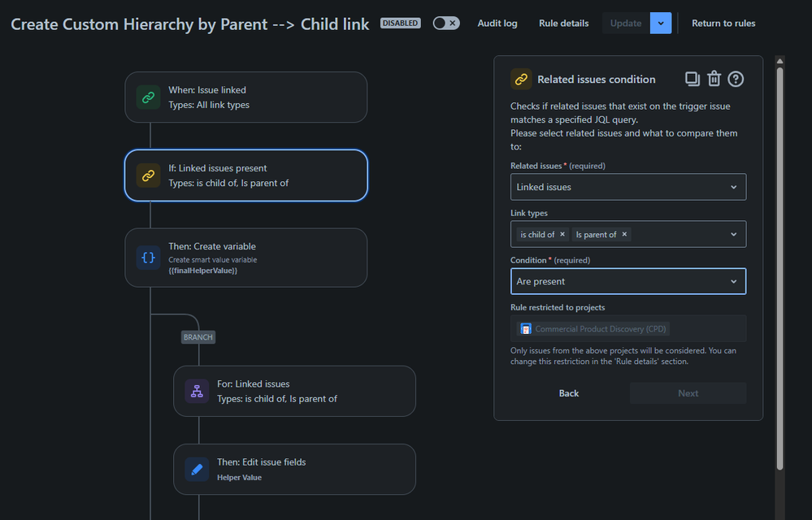This screenshot has width=812, height=520.
Task: Click the Back button
Action: (569, 393)
